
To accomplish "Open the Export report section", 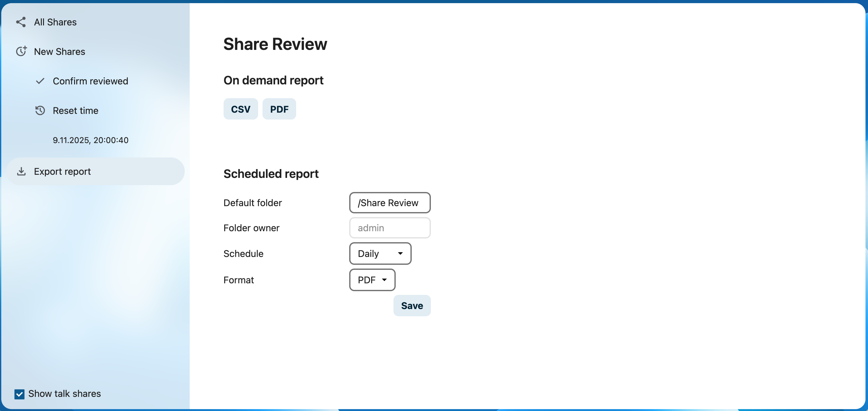I will (62, 171).
